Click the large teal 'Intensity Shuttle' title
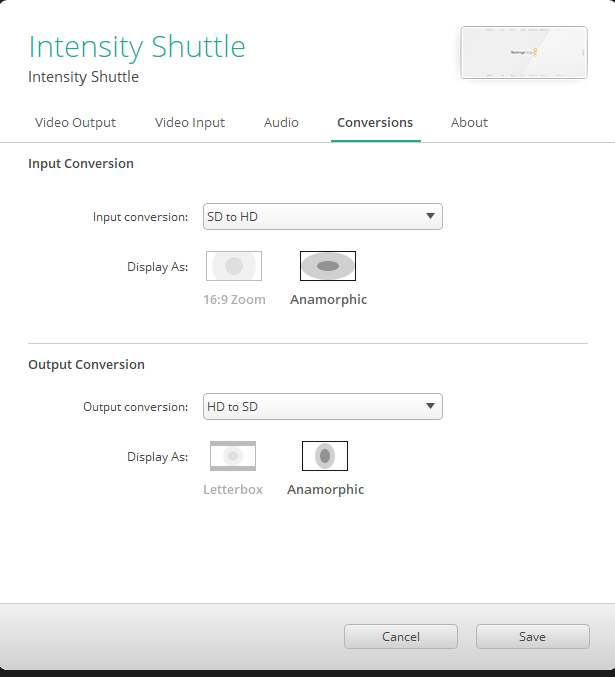The image size is (615, 677). pyautogui.click(x=137, y=47)
